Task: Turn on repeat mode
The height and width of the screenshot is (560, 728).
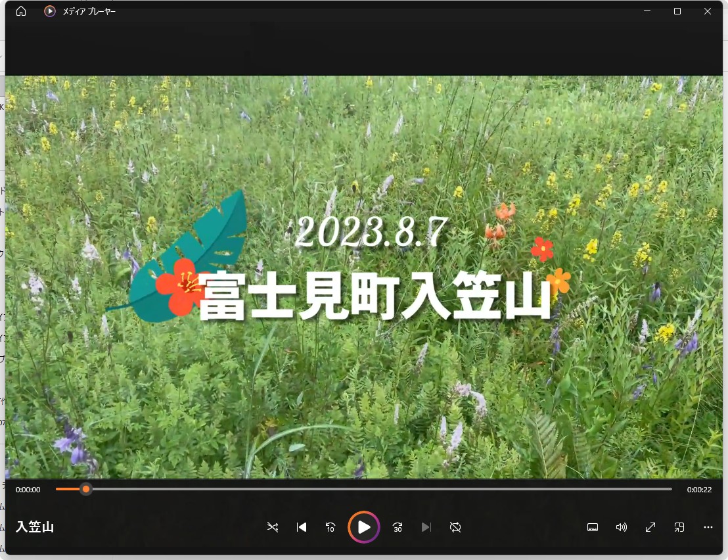Action: 455,526
